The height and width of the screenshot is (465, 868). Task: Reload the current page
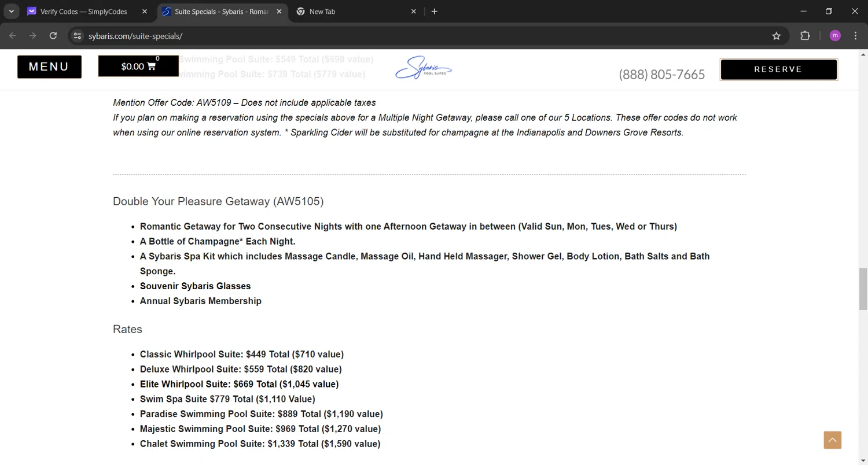(53, 36)
